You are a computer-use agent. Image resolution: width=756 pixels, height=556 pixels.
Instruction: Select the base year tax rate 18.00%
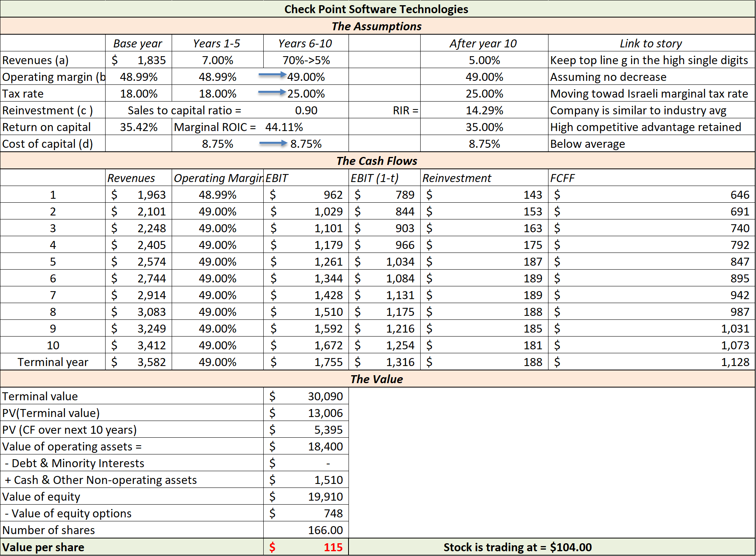pyautogui.click(x=139, y=94)
